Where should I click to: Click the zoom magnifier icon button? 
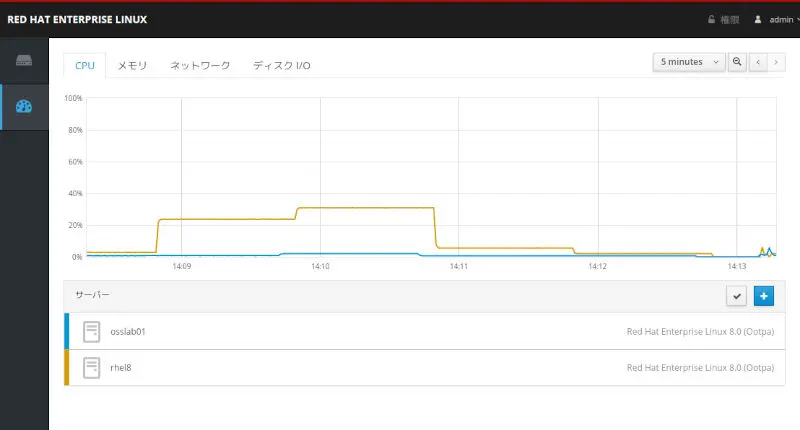[x=737, y=62]
